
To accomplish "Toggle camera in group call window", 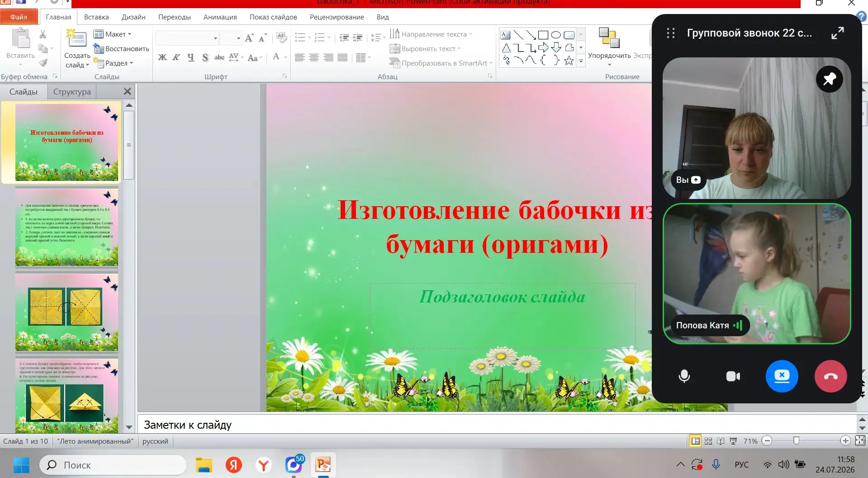I will coord(733,376).
